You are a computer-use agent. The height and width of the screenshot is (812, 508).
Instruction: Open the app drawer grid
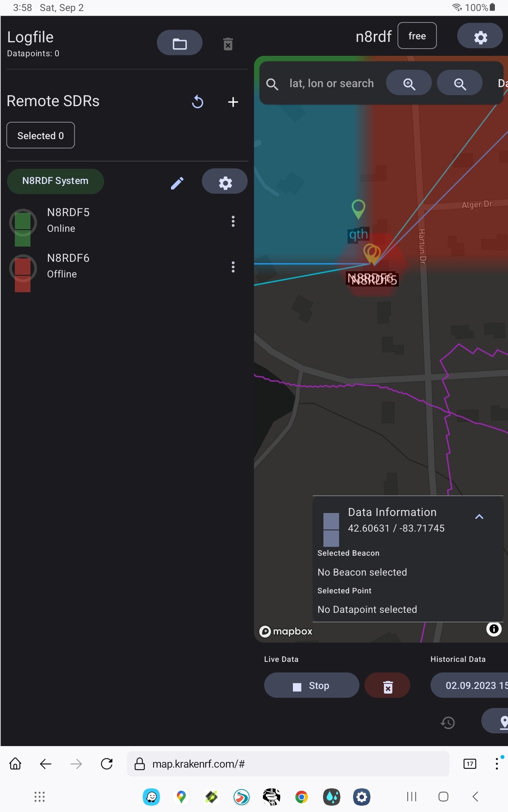click(x=39, y=797)
